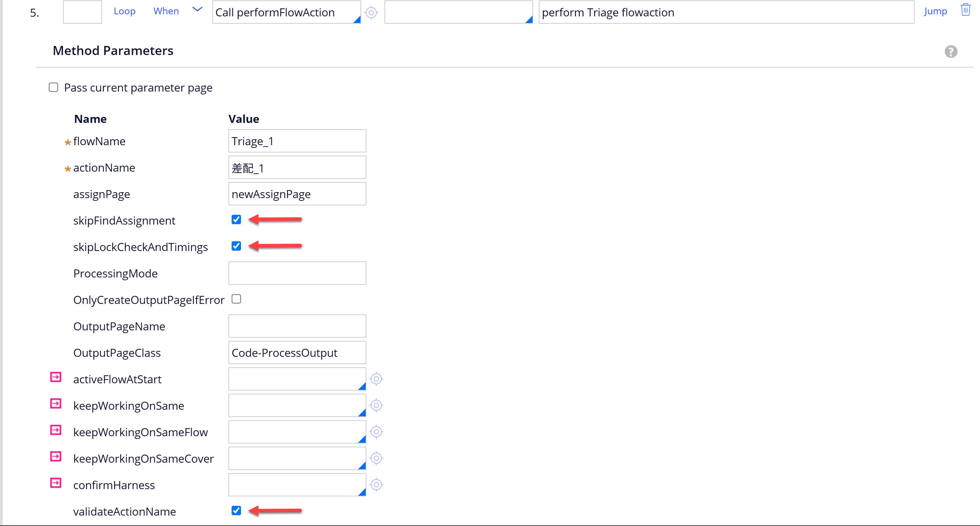Click the OutputPageClass field Code-ProcessOutput

click(297, 353)
